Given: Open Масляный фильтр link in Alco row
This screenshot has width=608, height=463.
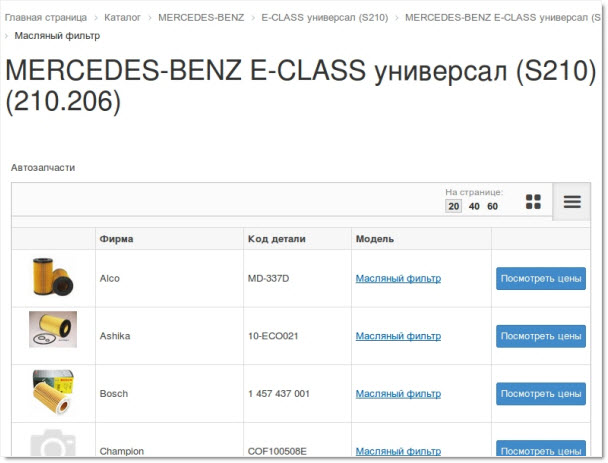Looking at the screenshot, I should click(398, 278).
